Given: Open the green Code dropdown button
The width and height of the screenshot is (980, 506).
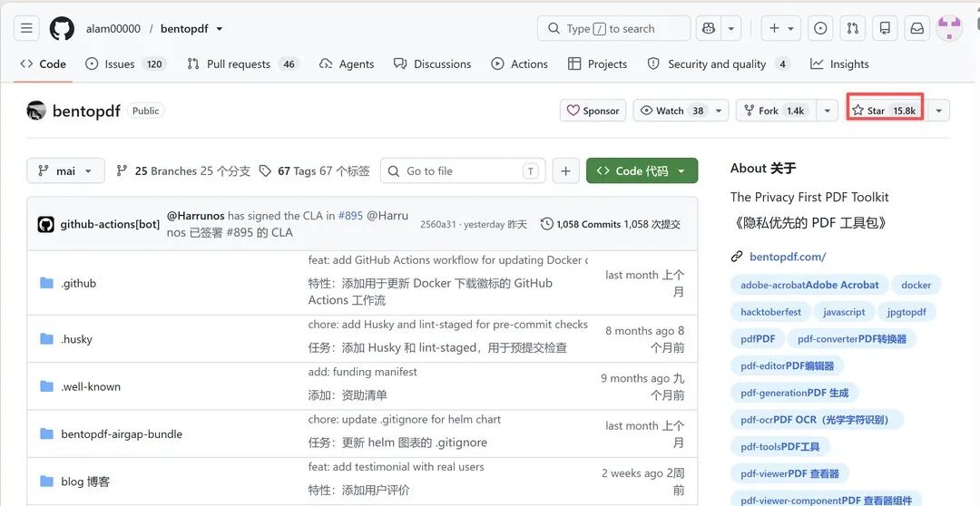Looking at the screenshot, I should [x=642, y=170].
